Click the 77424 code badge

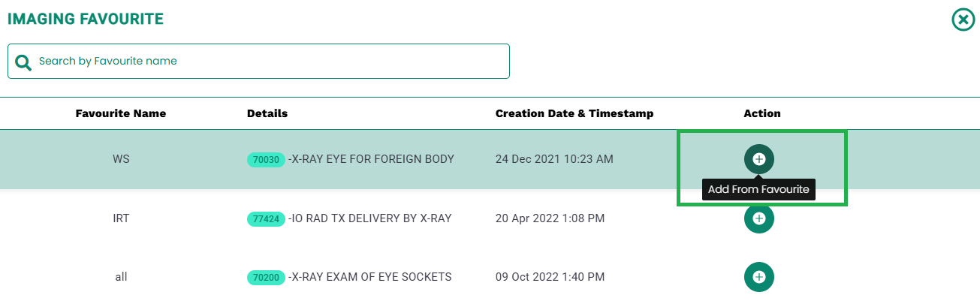(x=266, y=219)
